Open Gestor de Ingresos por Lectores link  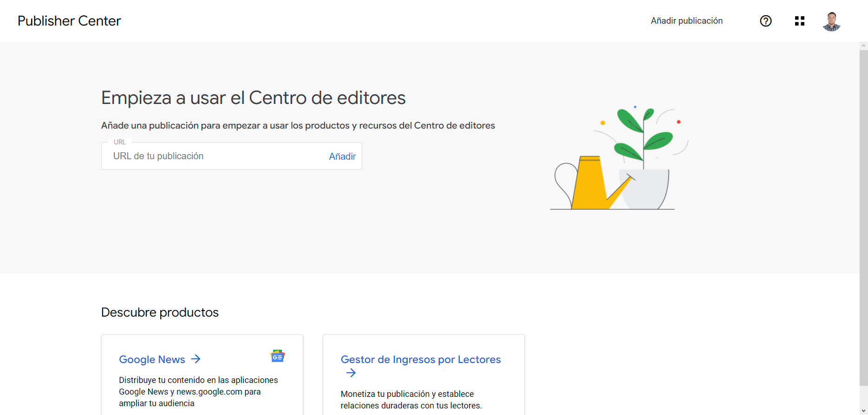[420, 359]
